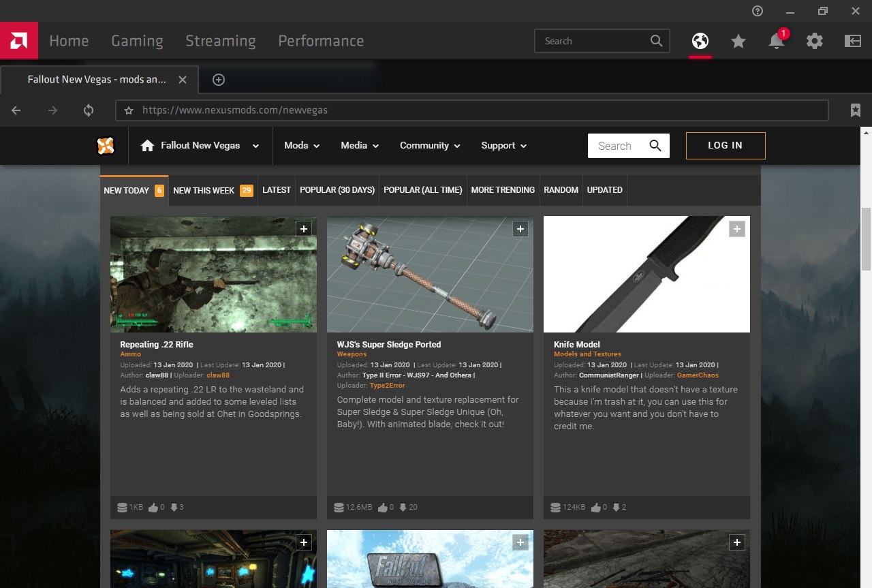Open the Super Sledge hammer thumbnail
The image size is (872, 588).
[430, 275]
